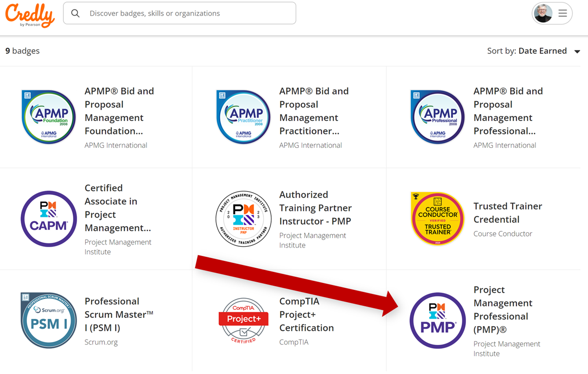Click the user profile avatar

(x=543, y=13)
